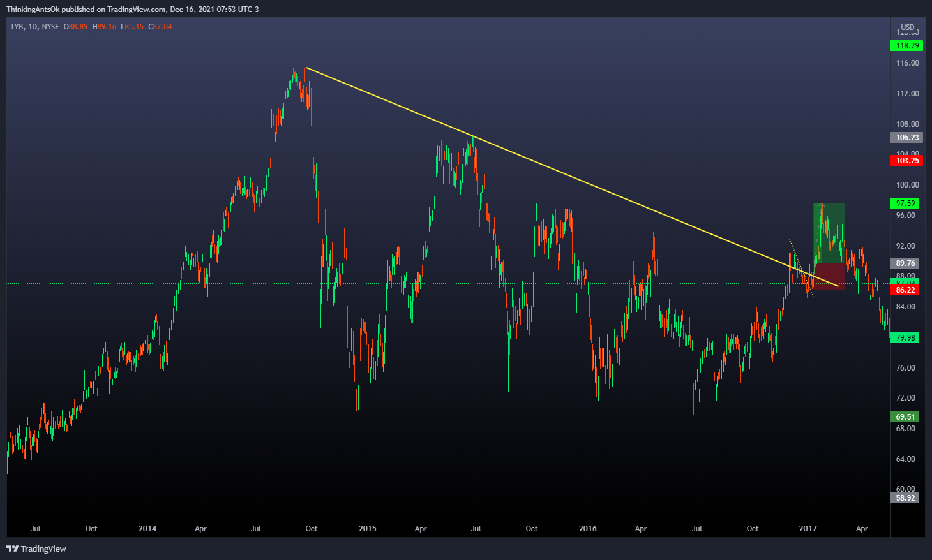Image resolution: width=932 pixels, height=560 pixels.
Task: Click the TradingView wordmark at bottom left
Action: [x=43, y=549]
